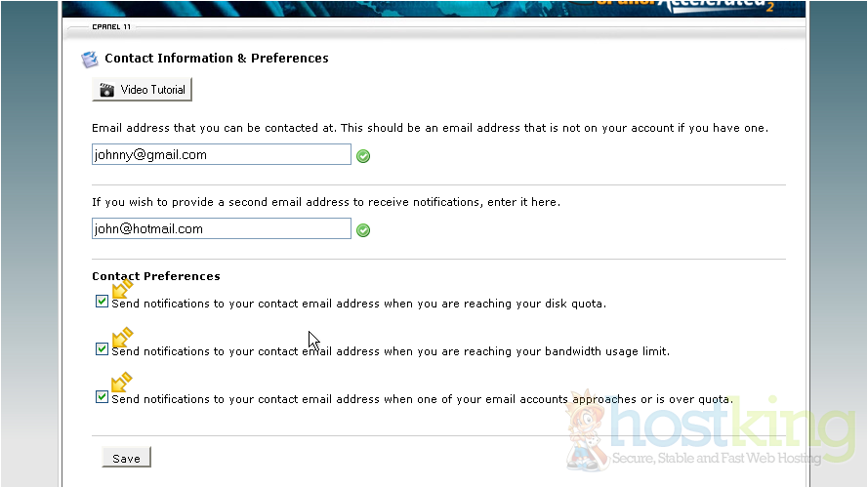Click the Contact Information & Preferences heading
868x488 pixels.
[x=216, y=59]
